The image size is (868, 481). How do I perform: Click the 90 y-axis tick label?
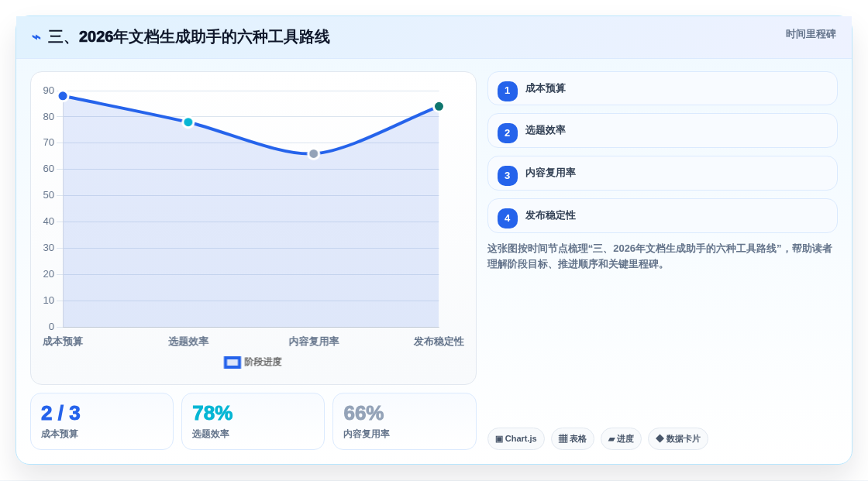coord(49,90)
